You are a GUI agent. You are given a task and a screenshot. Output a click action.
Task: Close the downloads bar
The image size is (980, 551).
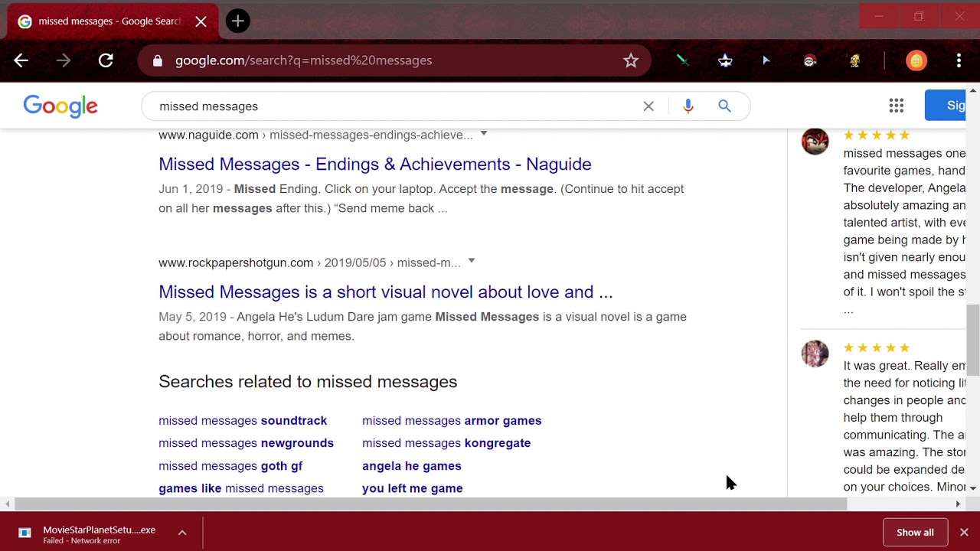coord(964,533)
